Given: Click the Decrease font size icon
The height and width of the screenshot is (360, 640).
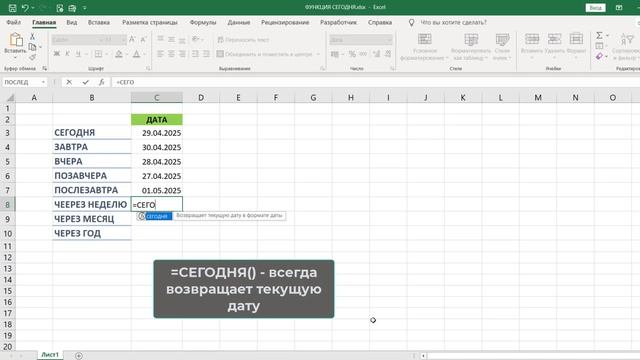Looking at the screenshot, I should [143, 40].
